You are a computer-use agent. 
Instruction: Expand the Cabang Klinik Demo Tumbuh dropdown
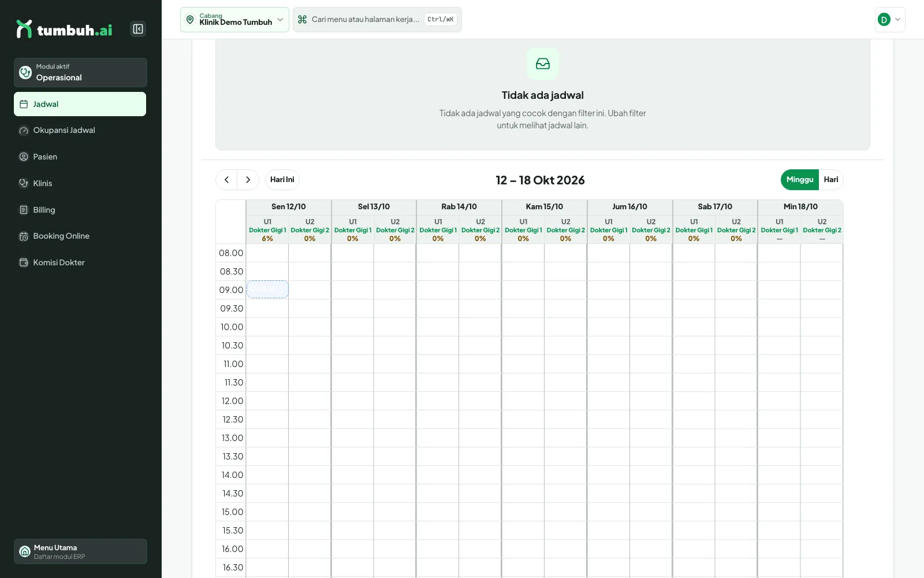point(234,20)
